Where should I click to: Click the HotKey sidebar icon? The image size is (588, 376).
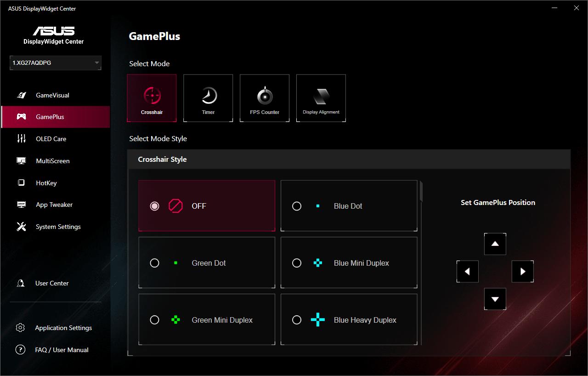pyautogui.click(x=21, y=183)
